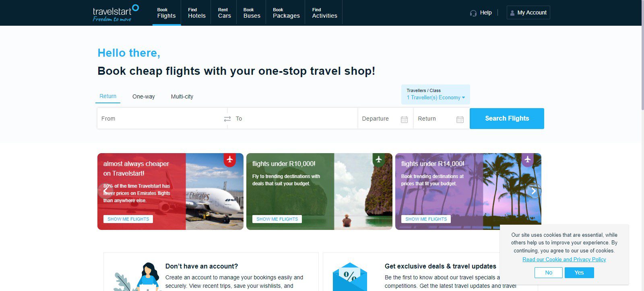Viewport: 644px width, 291px height.
Task: Click the Help headset icon
Action: pos(473,13)
